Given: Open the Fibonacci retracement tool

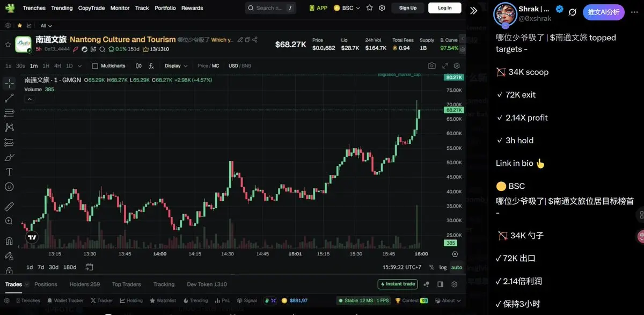Looking at the screenshot, I should click(9, 113).
